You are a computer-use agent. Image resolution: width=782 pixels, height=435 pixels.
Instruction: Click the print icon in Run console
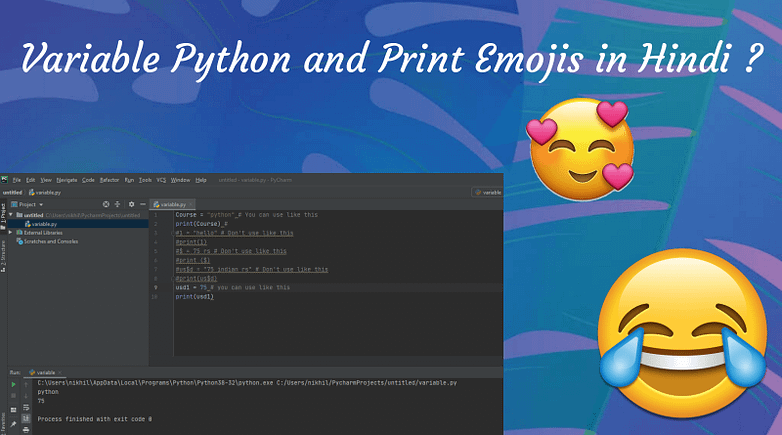point(26,430)
